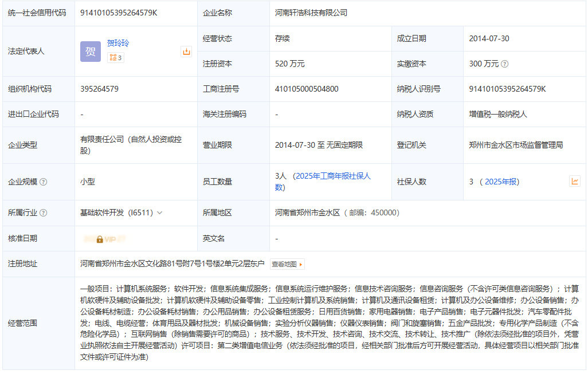Select organization code 395264579
This screenshot has height=374, width=588.
pyautogui.click(x=99, y=89)
